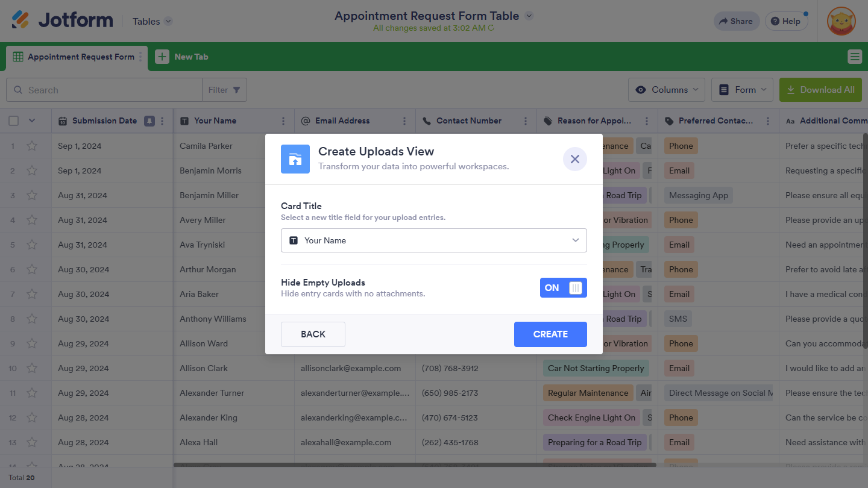Expand the table title dropdown arrow

[529, 16]
